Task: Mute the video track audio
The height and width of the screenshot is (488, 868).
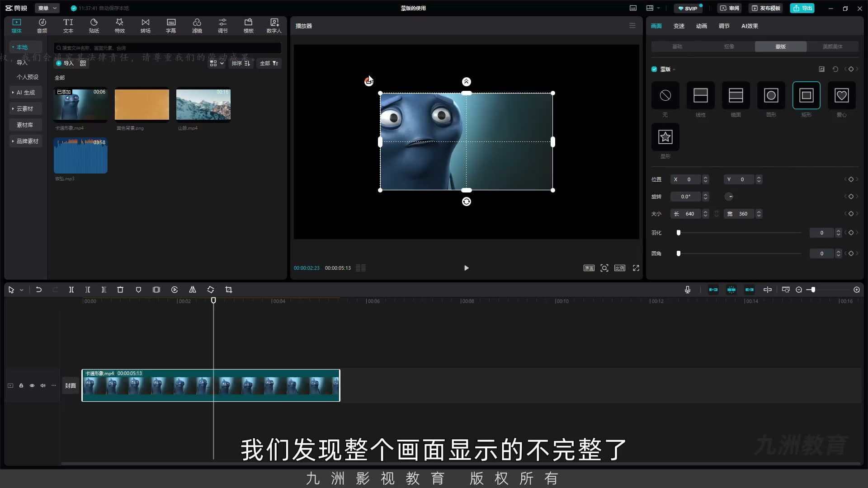Action: (43, 385)
